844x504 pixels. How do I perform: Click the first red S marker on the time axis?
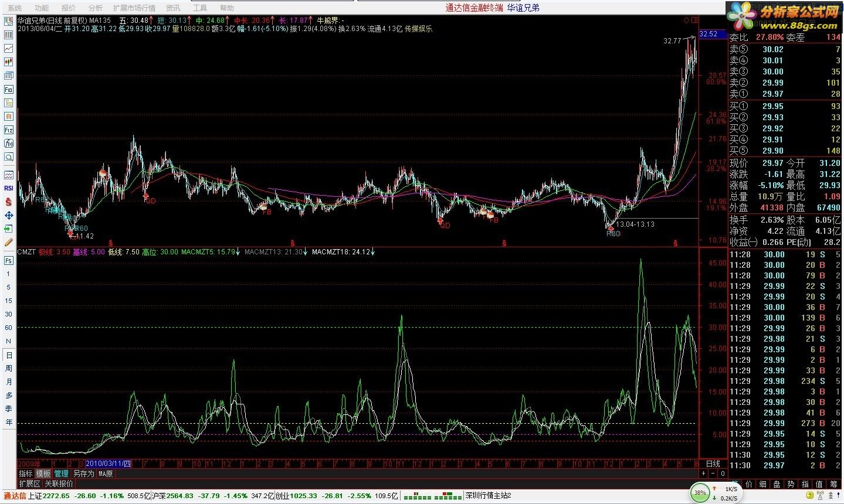coord(110,243)
